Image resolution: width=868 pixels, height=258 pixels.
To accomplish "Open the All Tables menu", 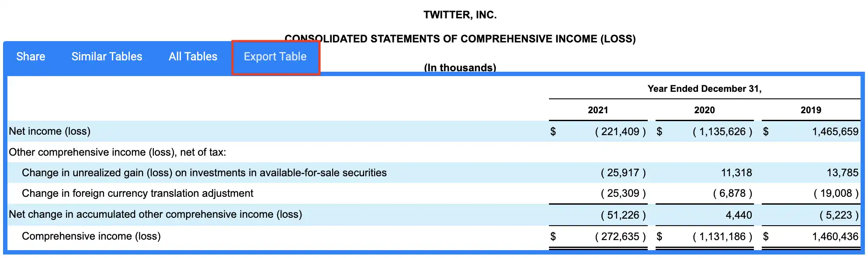I will pyautogui.click(x=193, y=57).
